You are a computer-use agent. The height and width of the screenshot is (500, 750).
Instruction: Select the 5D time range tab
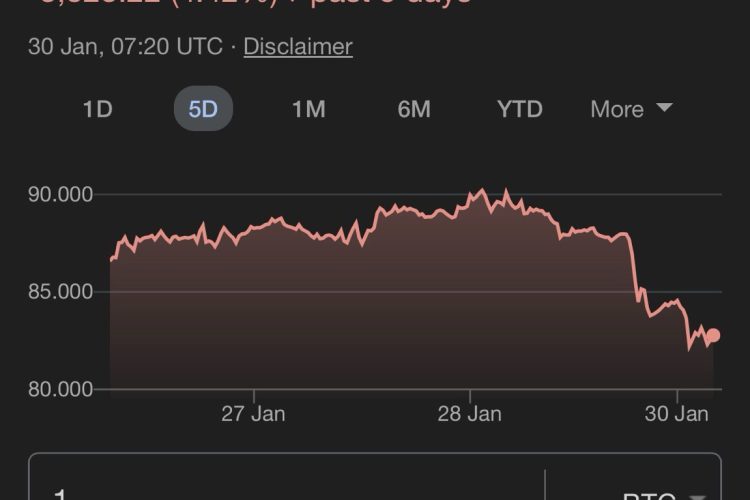click(203, 109)
